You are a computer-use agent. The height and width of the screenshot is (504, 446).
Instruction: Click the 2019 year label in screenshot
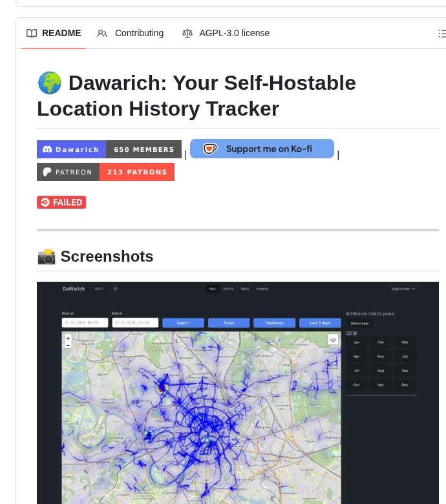(351, 333)
